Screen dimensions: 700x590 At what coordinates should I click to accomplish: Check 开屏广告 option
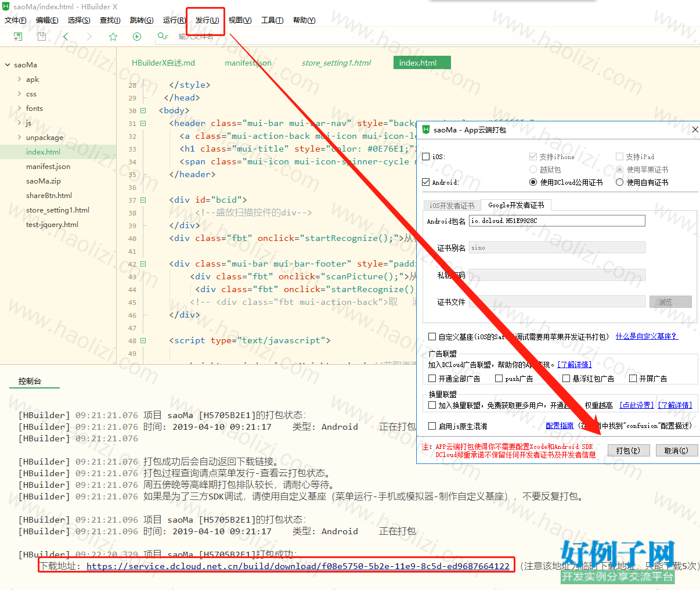pyautogui.click(x=633, y=379)
